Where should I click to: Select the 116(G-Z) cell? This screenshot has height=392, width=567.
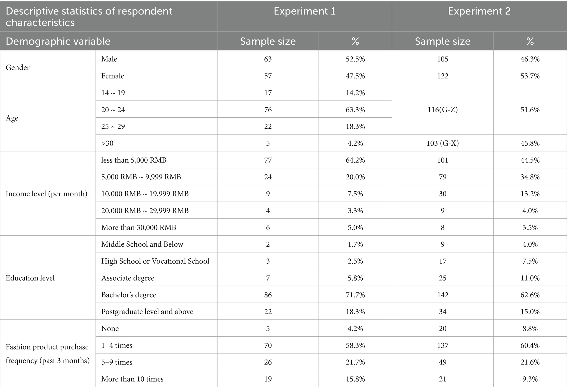point(442,110)
